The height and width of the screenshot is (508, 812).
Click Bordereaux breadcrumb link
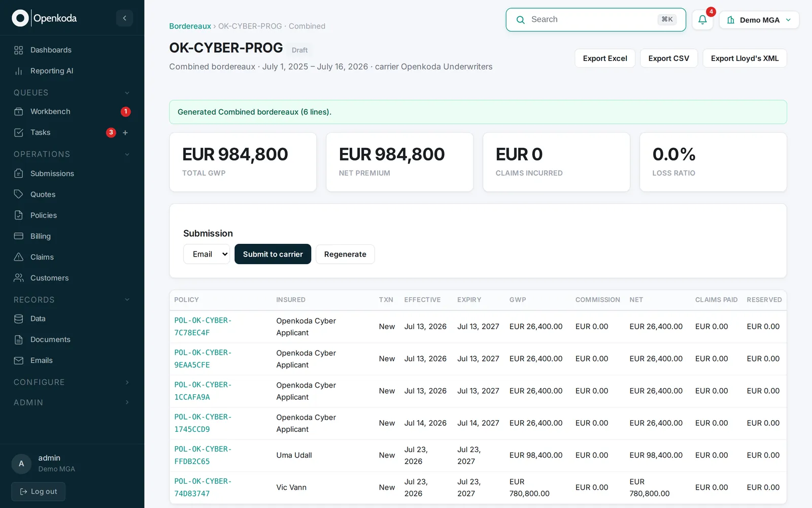pos(190,26)
